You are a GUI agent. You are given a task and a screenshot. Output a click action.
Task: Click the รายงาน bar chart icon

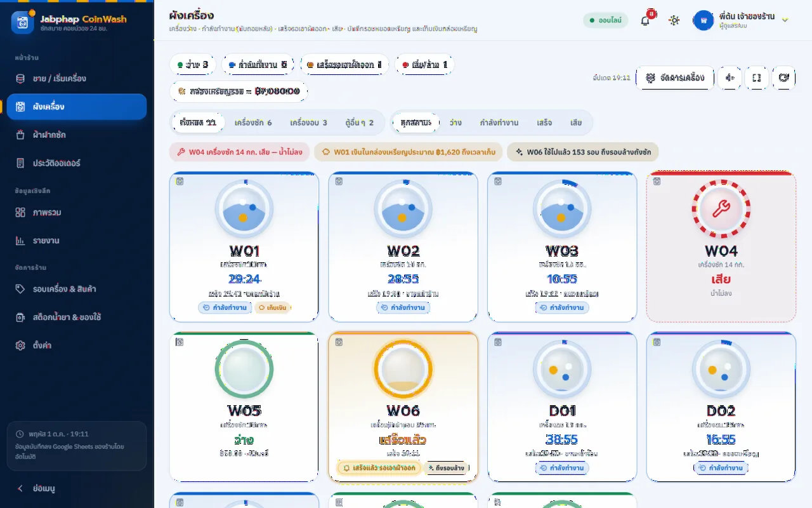point(20,241)
